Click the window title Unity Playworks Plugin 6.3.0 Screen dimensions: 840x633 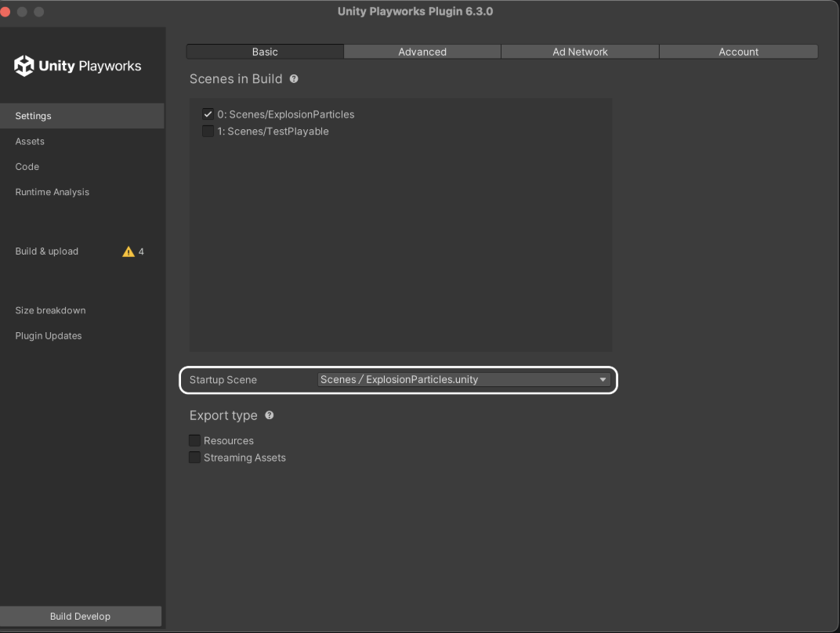(415, 11)
